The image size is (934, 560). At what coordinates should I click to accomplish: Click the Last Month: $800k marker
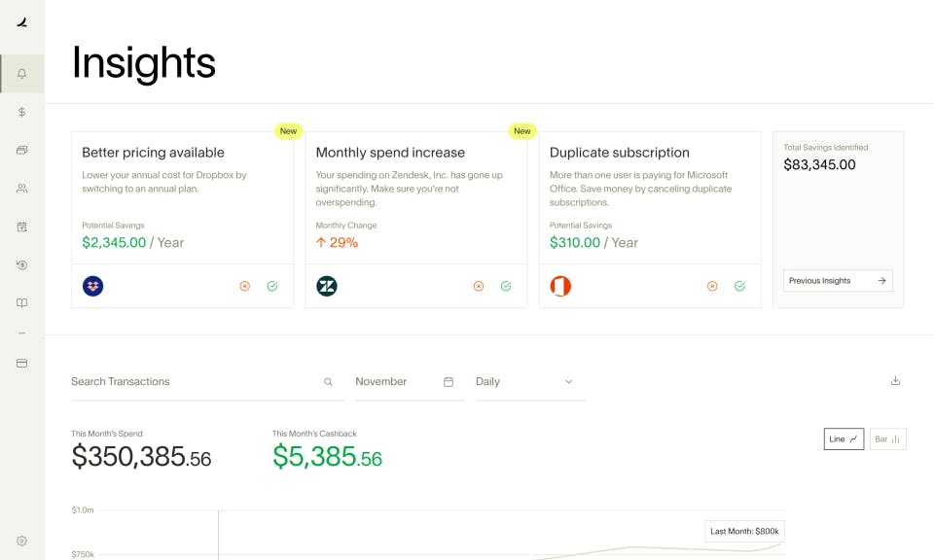pyautogui.click(x=743, y=531)
